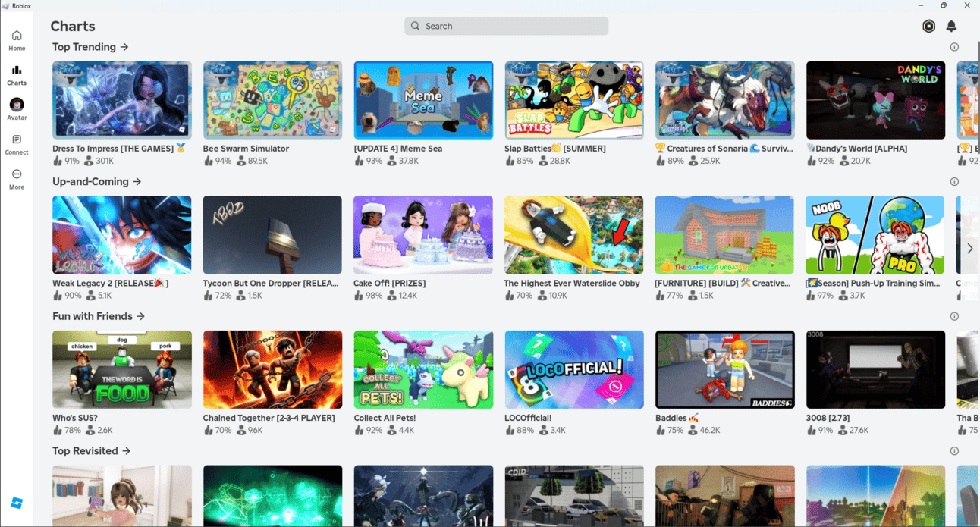Screen dimensions: 980x527
Task: Open the Dress To Impress thumbnail
Action: click(121, 100)
